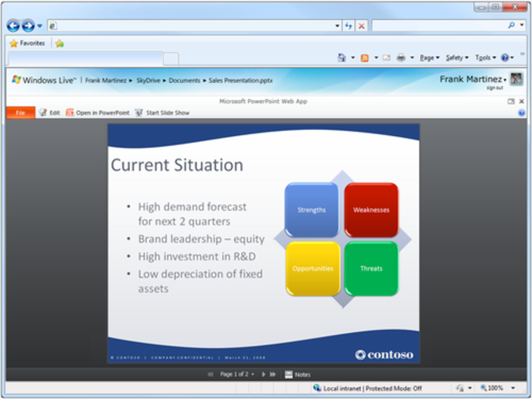Click the Print icon in command bar
Screen dimensions: 532x399
[401, 58]
